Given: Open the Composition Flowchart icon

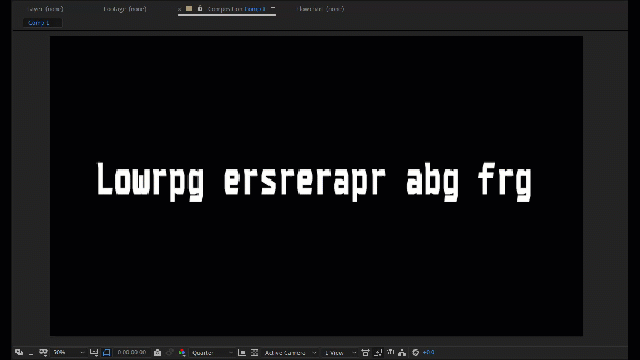Looking at the screenshot, I should [x=402, y=352].
